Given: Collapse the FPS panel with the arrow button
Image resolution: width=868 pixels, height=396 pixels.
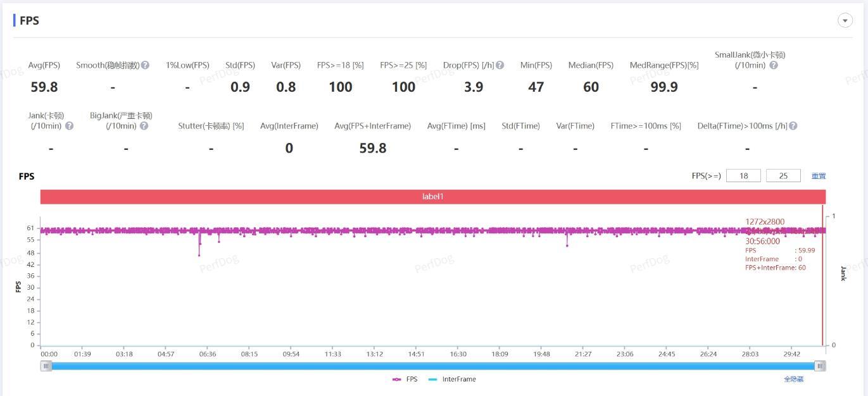Looking at the screenshot, I should pos(845,20).
